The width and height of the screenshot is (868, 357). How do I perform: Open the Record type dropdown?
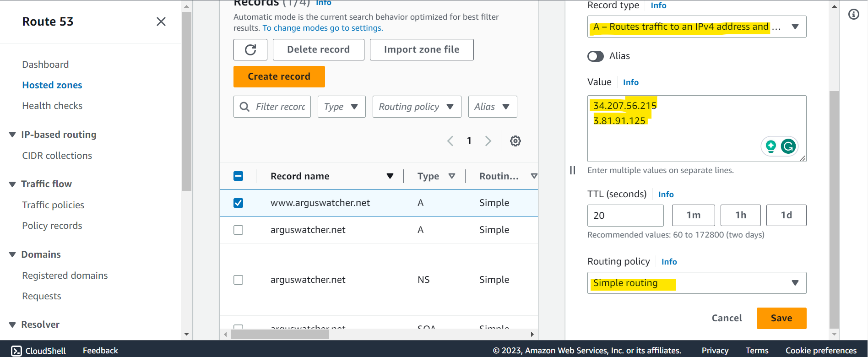697,27
